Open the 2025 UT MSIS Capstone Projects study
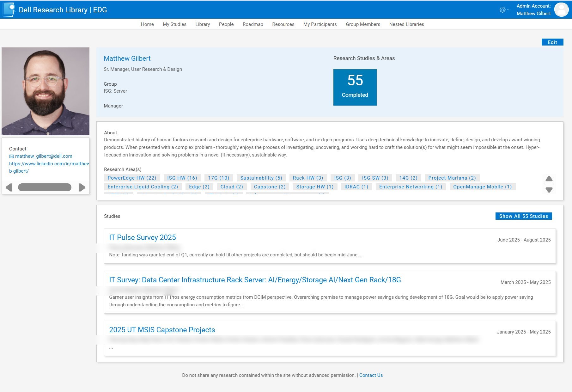This screenshot has width=572, height=392. click(162, 330)
